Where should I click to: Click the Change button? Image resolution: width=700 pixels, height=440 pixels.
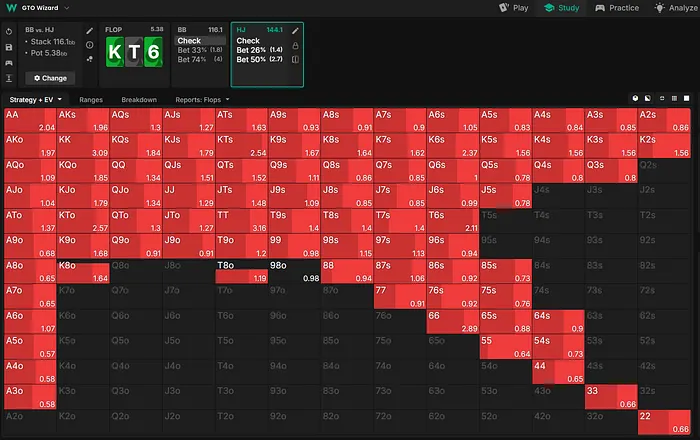[x=50, y=77]
